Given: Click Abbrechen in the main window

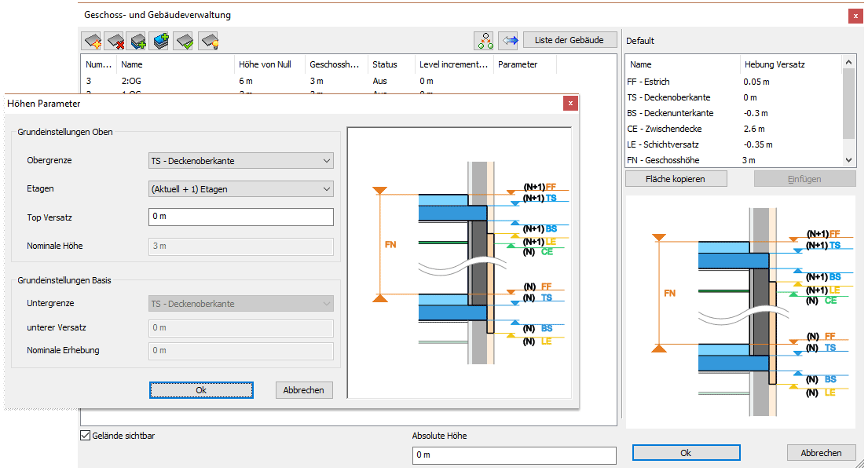Looking at the screenshot, I should tap(822, 453).
